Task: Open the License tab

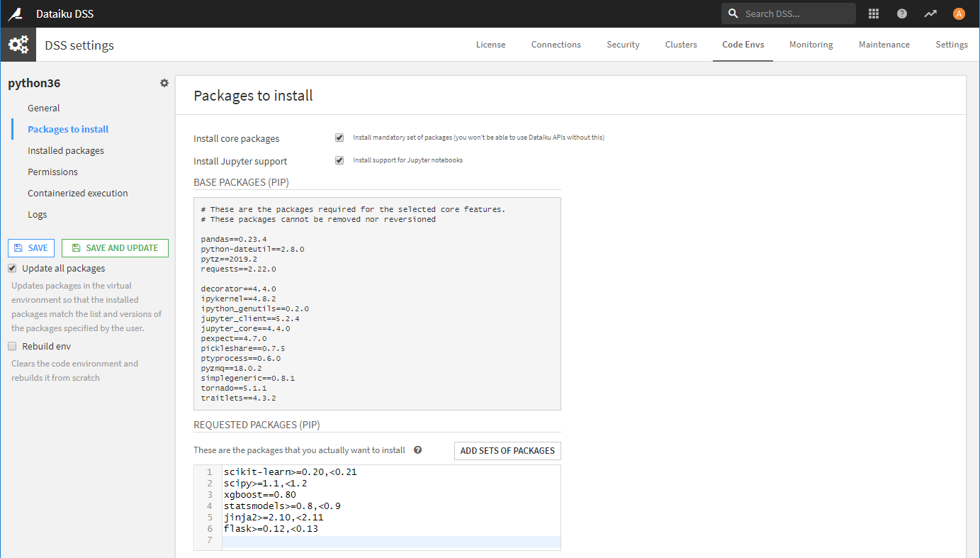Action: tap(490, 45)
